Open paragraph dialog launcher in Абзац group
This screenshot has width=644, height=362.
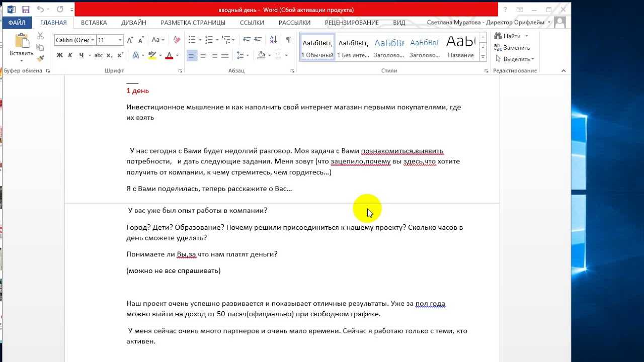292,71
